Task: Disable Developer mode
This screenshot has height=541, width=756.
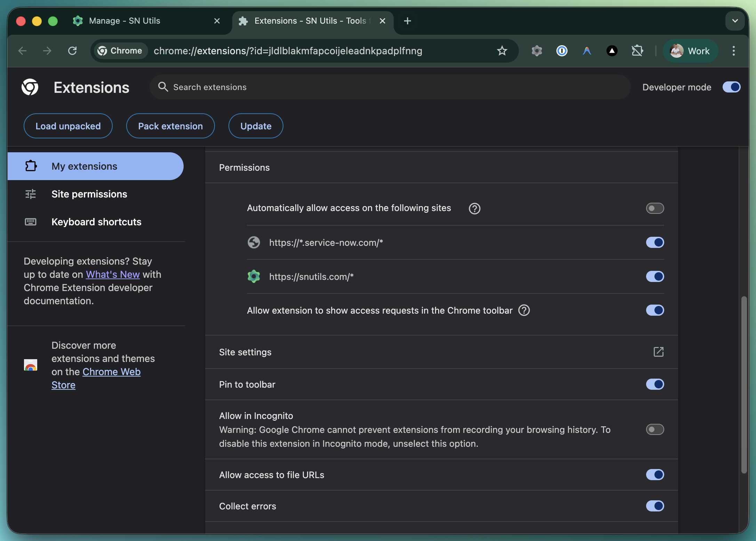Action: (731, 87)
